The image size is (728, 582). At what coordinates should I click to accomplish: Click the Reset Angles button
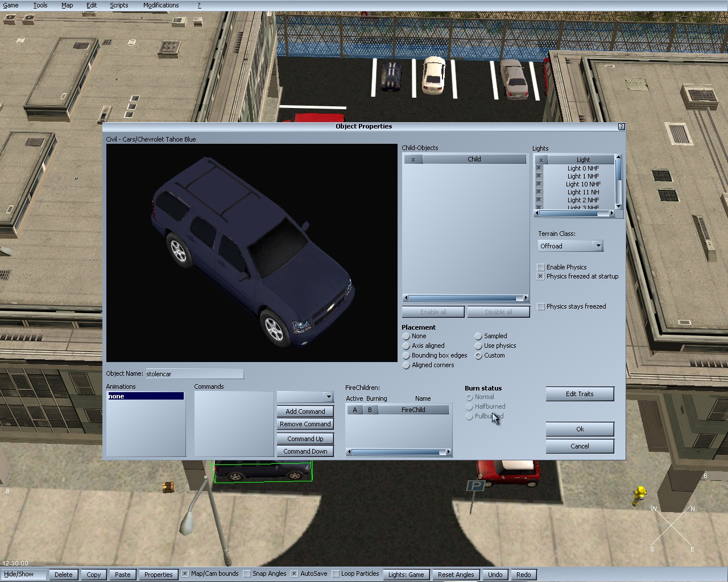point(456,575)
